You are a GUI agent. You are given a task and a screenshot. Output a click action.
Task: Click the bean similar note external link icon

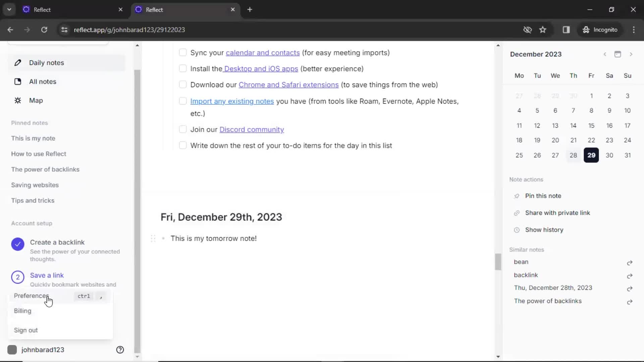[x=630, y=262]
